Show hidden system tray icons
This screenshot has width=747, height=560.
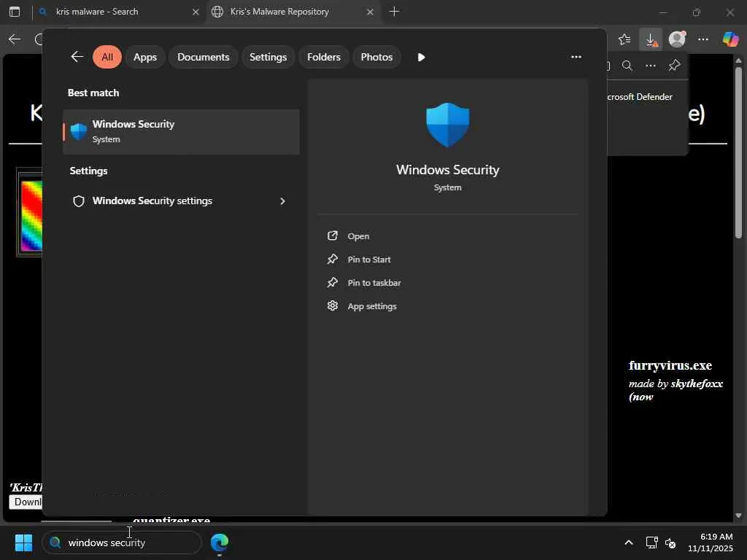pyautogui.click(x=628, y=542)
